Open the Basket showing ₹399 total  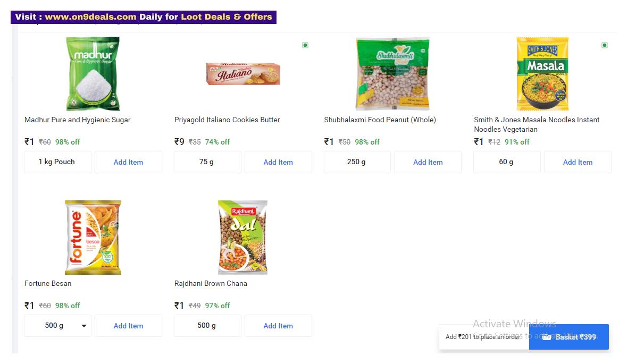pyautogui.click(x=568, y=337)
